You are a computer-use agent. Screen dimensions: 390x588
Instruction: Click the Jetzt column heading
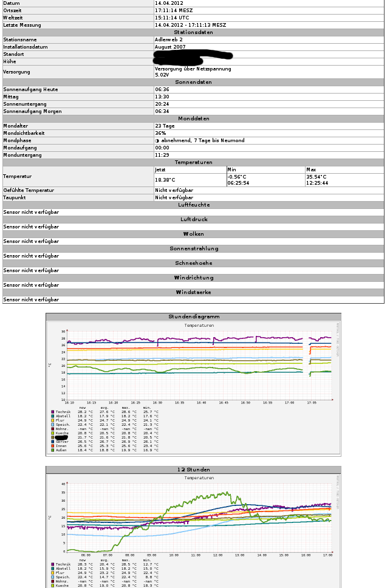[x=160, y=169]
